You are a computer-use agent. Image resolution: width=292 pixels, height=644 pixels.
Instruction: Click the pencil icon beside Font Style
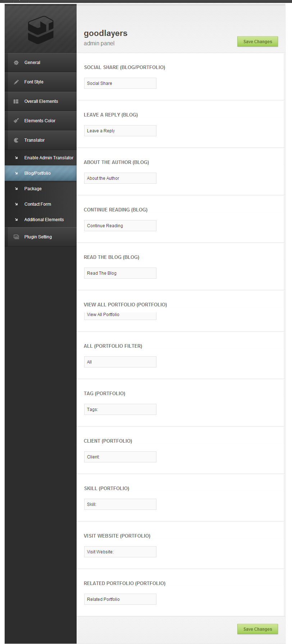(x=16, y=82)
